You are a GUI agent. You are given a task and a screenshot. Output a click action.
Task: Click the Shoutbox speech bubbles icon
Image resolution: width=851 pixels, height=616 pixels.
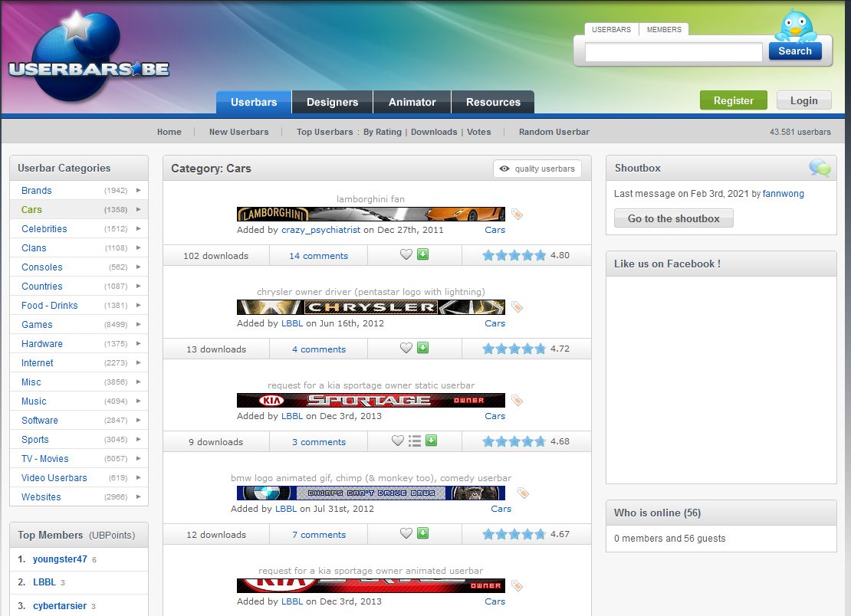pyautogui.click(x=820, y=168)
